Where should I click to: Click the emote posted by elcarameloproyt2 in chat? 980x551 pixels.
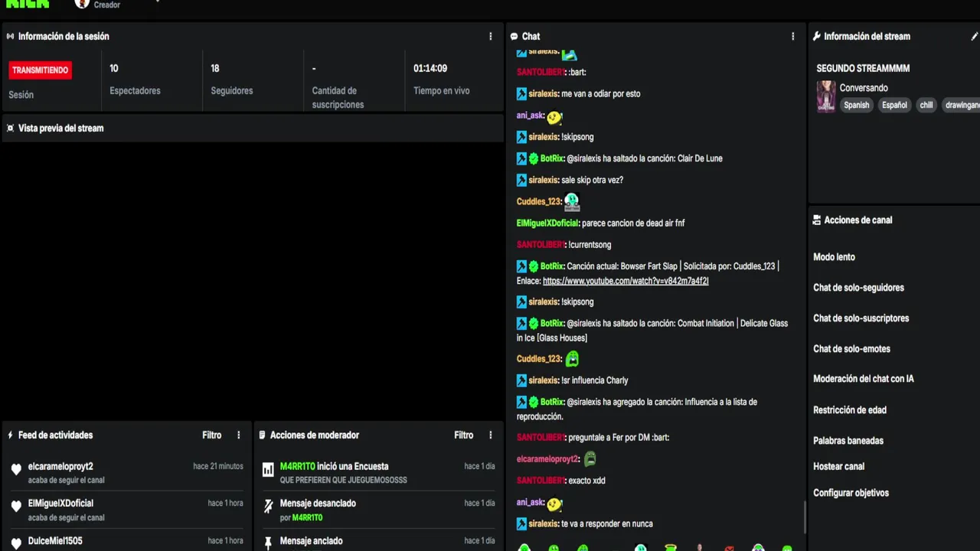point(590,459)
